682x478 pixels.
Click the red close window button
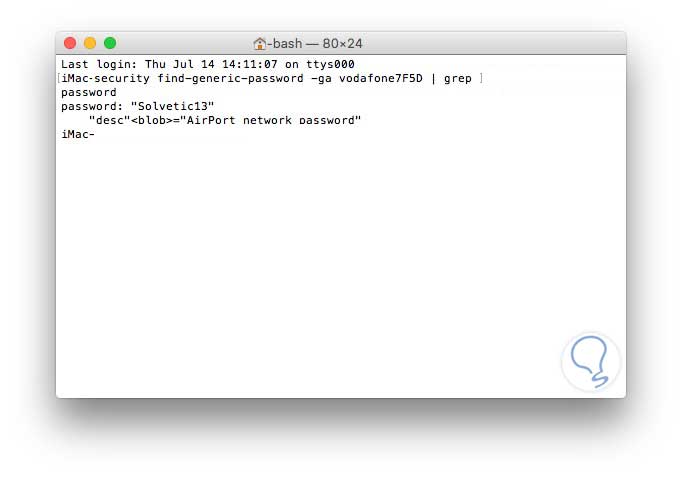[x=70, y=43]
